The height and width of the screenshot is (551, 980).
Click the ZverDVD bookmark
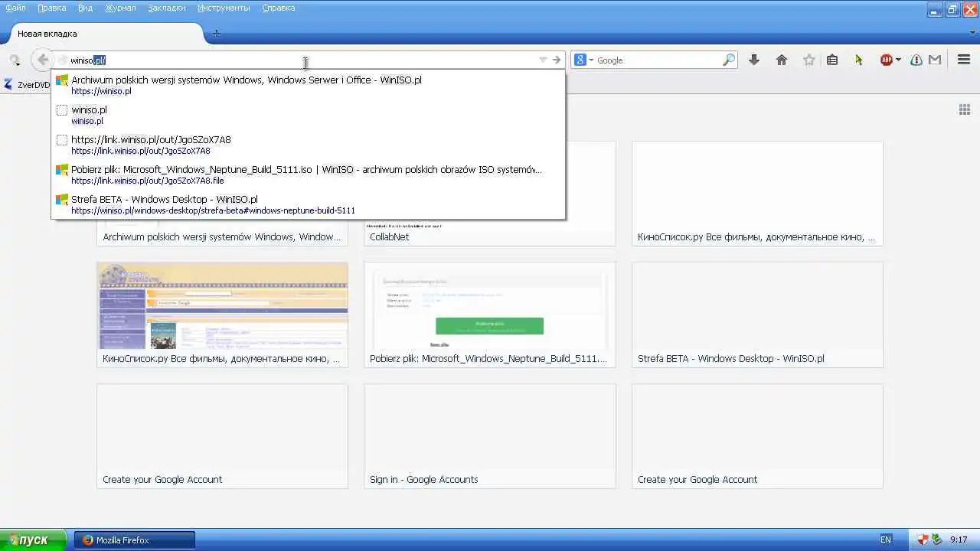coord(27,85)
